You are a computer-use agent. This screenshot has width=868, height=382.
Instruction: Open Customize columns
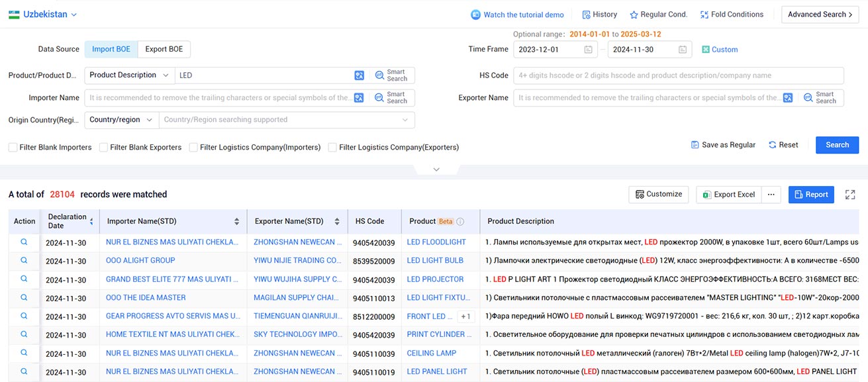pyautogui.click(x=659, y=195)
